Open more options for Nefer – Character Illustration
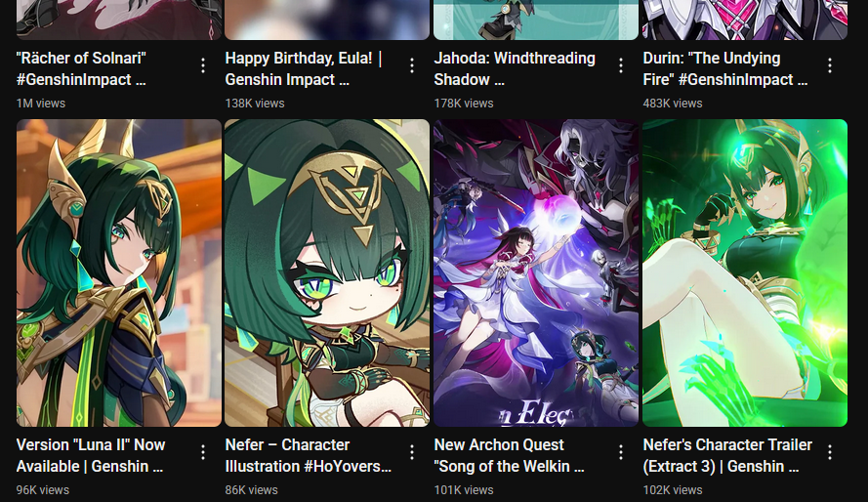Image resolution: width=868 pixels, height=502 pixels. 412,453
